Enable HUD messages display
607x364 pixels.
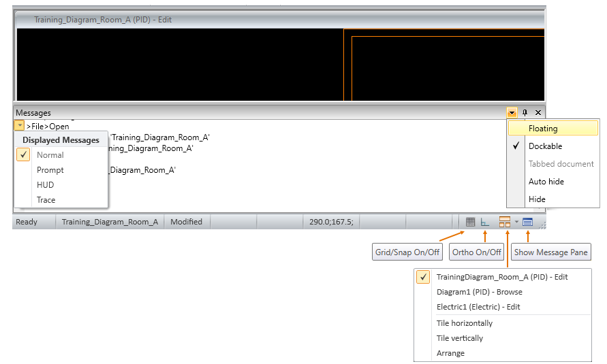[45, 185]
